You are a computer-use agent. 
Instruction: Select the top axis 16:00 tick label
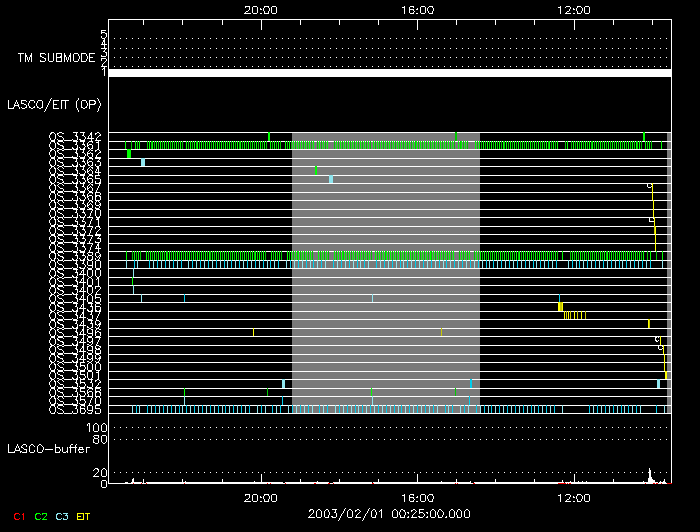coord(416,9)
